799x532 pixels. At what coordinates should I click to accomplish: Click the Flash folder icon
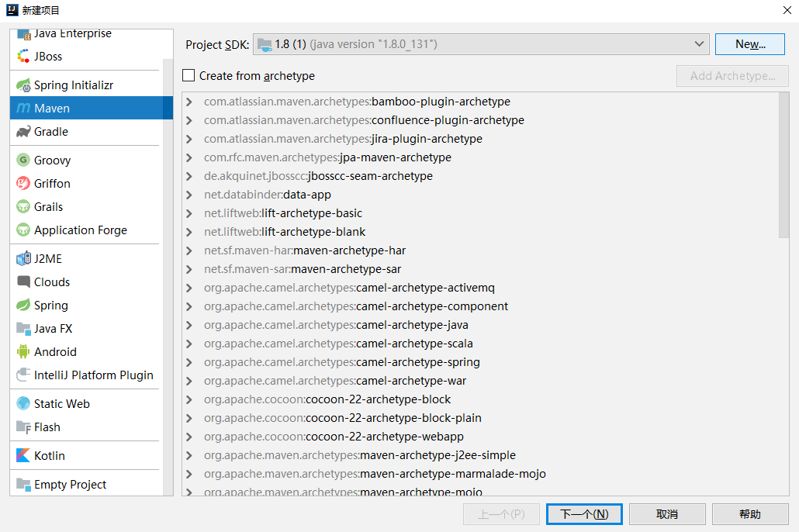[x=23, y=427]
